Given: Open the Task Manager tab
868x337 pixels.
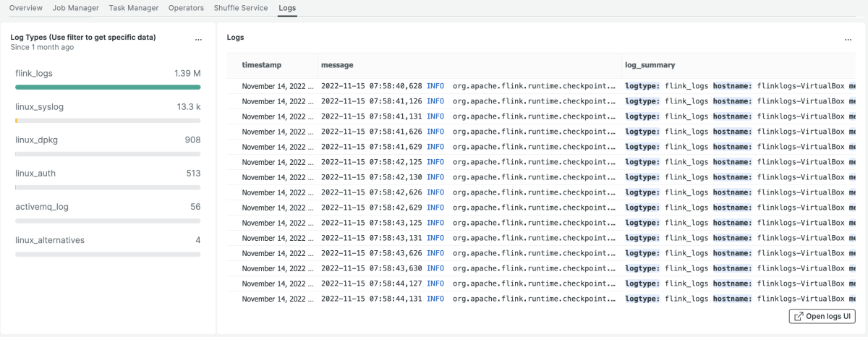Looking at the screenshot, I should [134, 8].
